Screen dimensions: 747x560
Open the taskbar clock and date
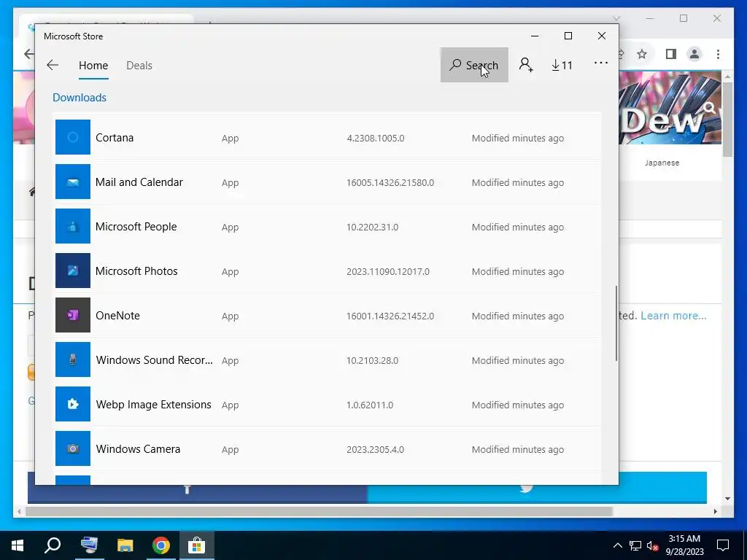pyautogui.click(x=684, y=545)
